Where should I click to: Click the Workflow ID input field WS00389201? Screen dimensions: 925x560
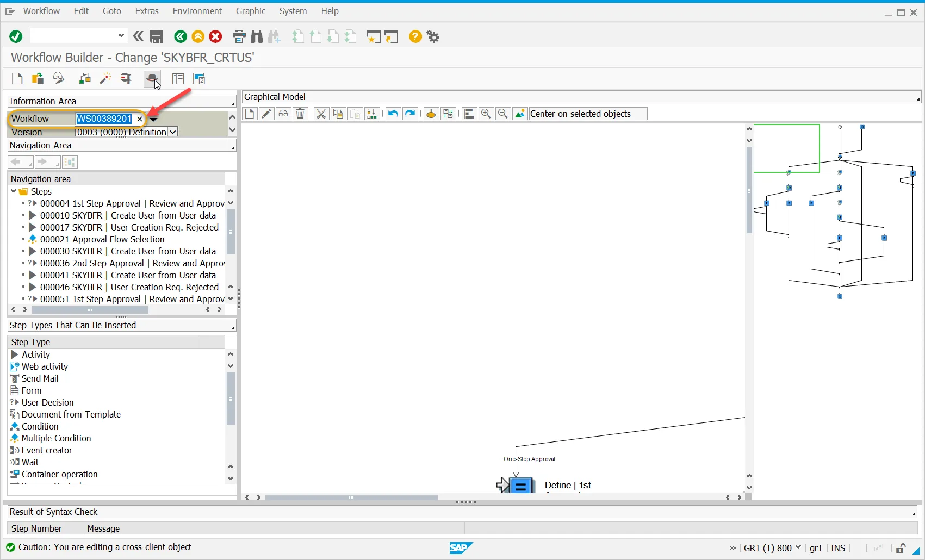click(104, 119)
